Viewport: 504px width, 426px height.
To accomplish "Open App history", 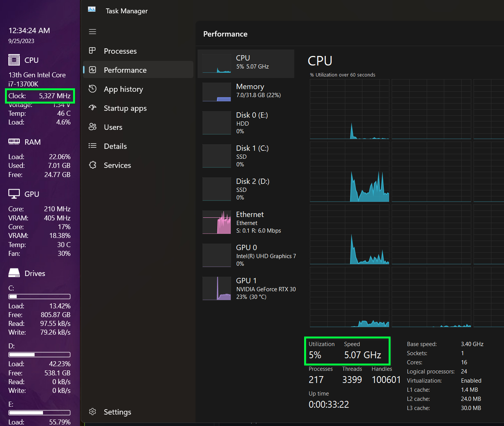I will pos(123,89).
